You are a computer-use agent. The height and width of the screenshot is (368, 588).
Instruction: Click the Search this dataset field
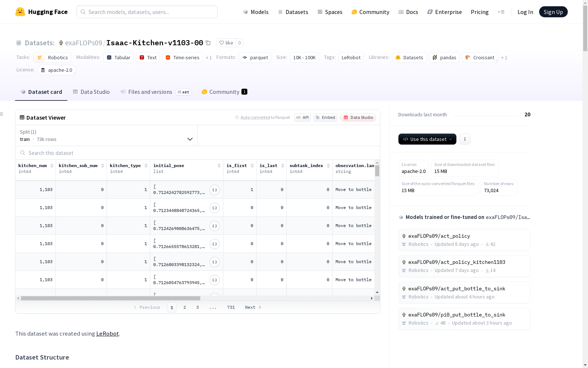point(198,153)
